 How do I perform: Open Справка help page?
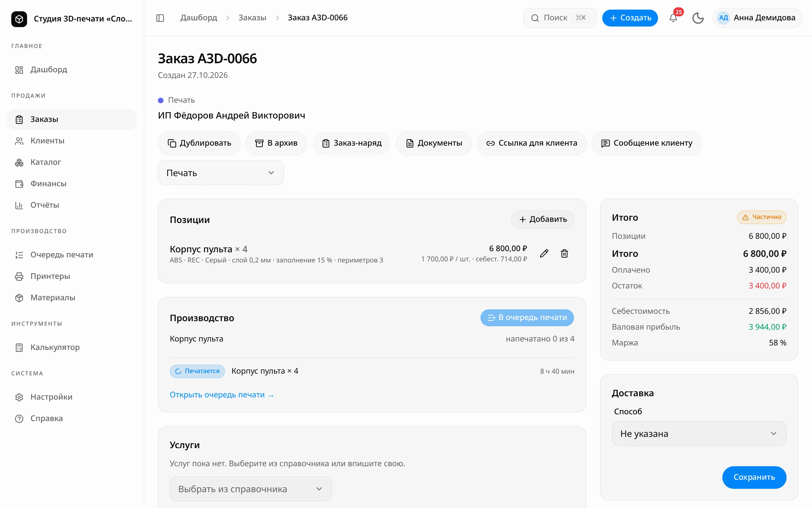[x=72, y=419]
